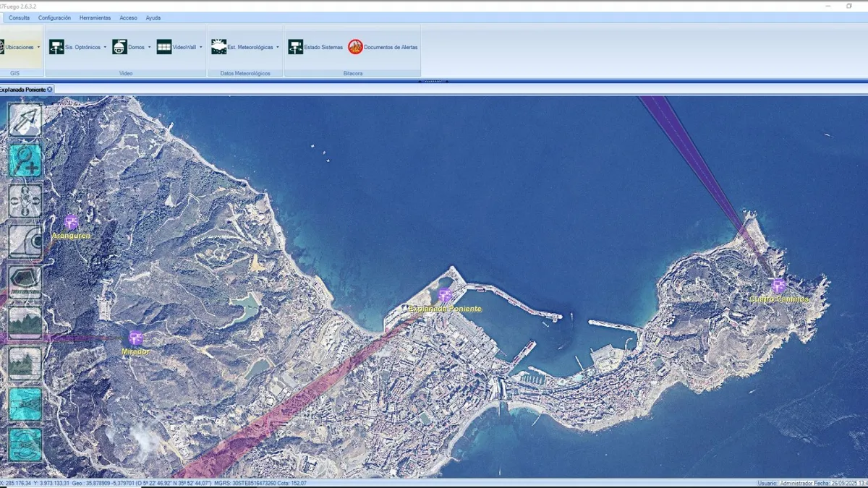Select the Explanada Poniente marker on map
Image resolution: width=868 pixels, height=488 pixels.
[445, 295]
